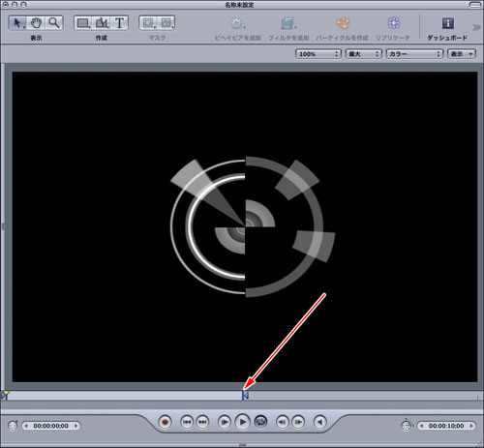Image resolution: width=484 pixels, height=448 pixels.
Task: Click the play range out-point marker
Action: 245,395
